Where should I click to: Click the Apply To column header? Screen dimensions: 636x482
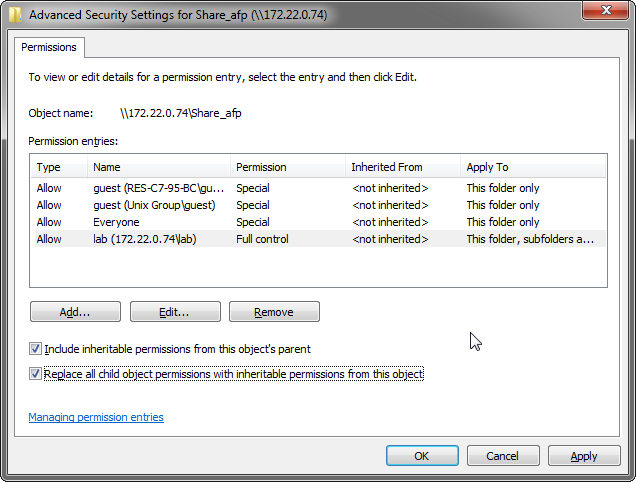pos(533,167)
